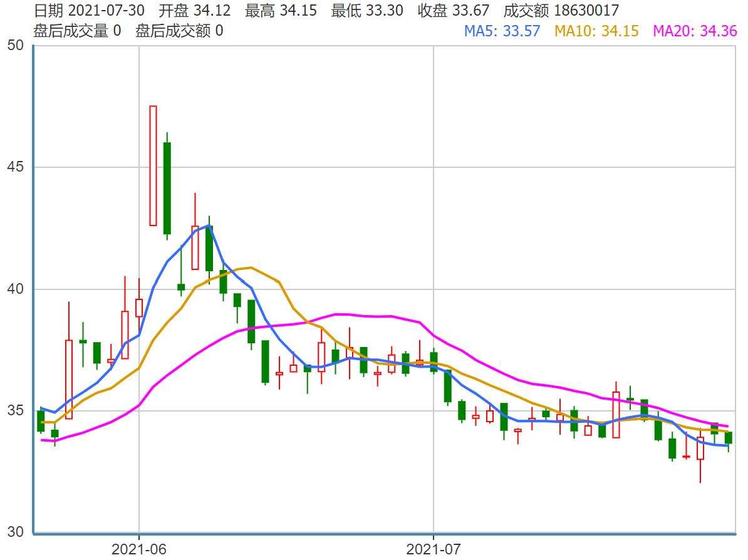Click the last green candlestick of 07-30
The width and height of the screenshot is (748, 560).
pyautogui.click(x=729, y=437)
